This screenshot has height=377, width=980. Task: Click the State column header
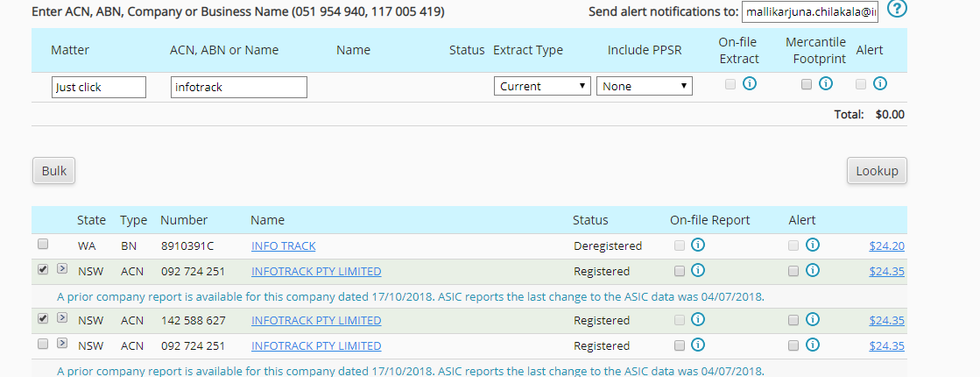pyautogui.click(x=91, y=220)
